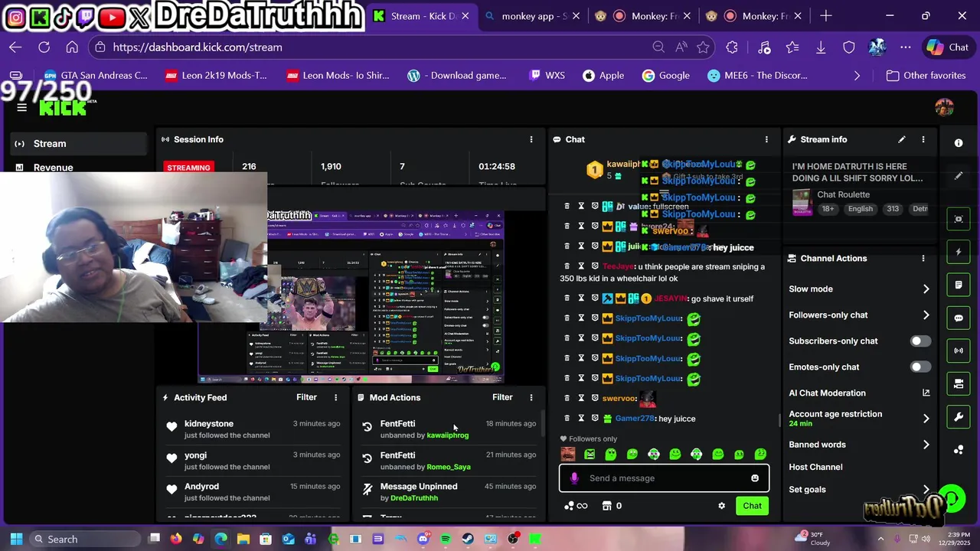The height and width of the screenshot is (551, 980).
Task: Open Activity Feed three-dot menu
Action: [335, 397]
